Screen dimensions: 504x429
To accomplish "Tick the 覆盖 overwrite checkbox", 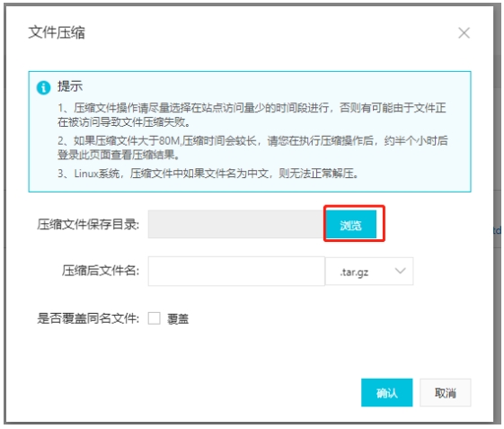I will [155, 318].
